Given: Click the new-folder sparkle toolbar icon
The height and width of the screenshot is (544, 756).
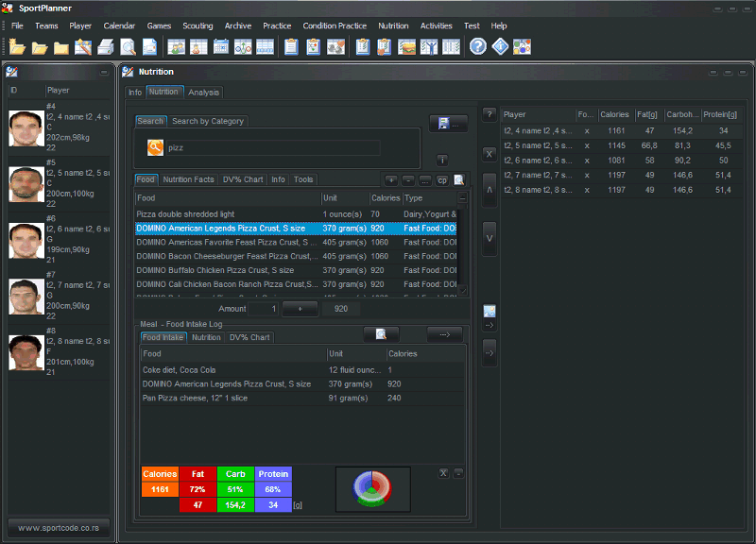Looking at the screenshot, I should click(x=17, y=46).
